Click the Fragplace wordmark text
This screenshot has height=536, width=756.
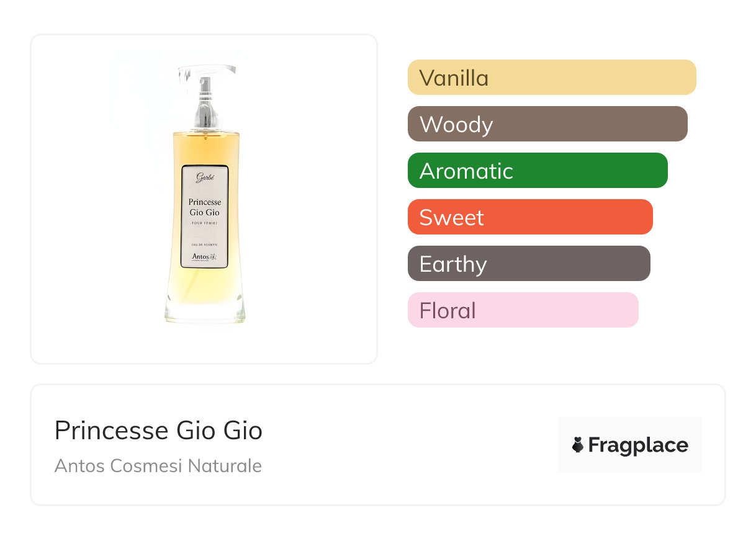(637, 445)
